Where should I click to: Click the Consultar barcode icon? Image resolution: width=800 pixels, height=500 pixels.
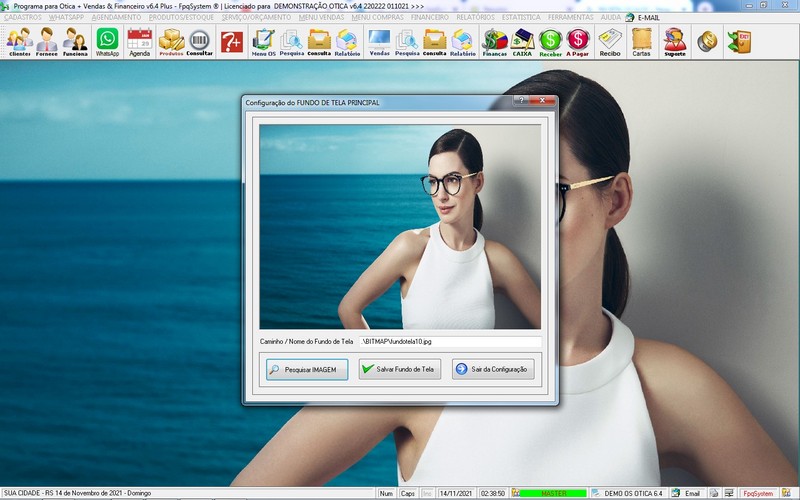(199, 42)
